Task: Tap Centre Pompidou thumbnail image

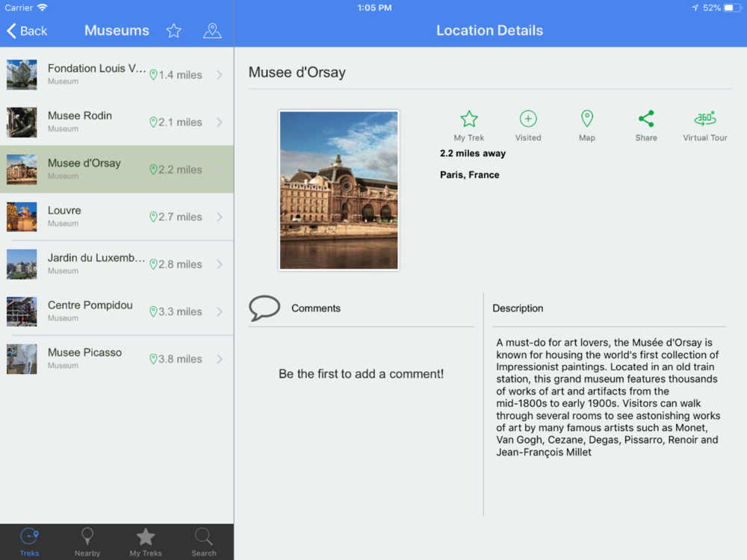Action: [22, 311]
